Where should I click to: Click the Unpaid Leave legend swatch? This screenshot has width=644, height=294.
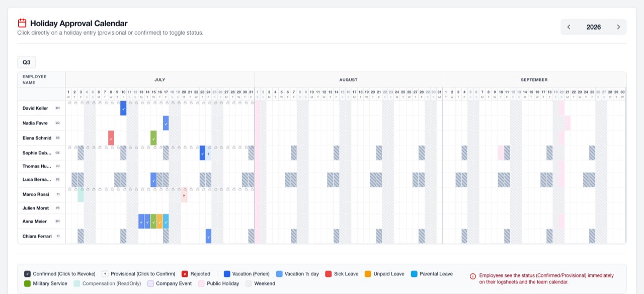[368, 274]
